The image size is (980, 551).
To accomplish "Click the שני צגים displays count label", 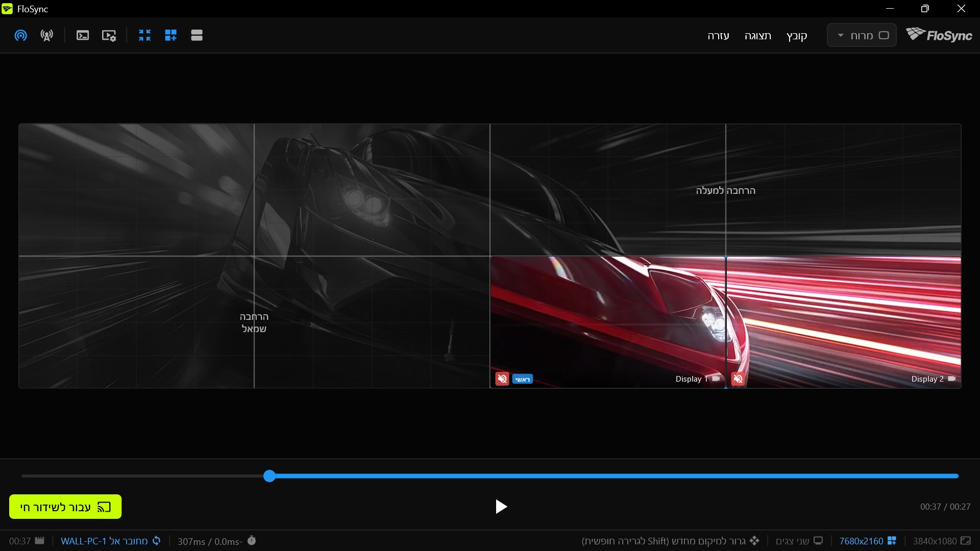I will 793,541.
